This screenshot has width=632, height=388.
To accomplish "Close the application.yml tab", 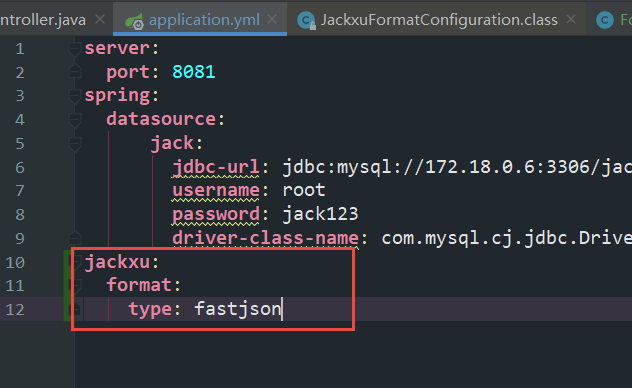I will (x=272, y=19).
